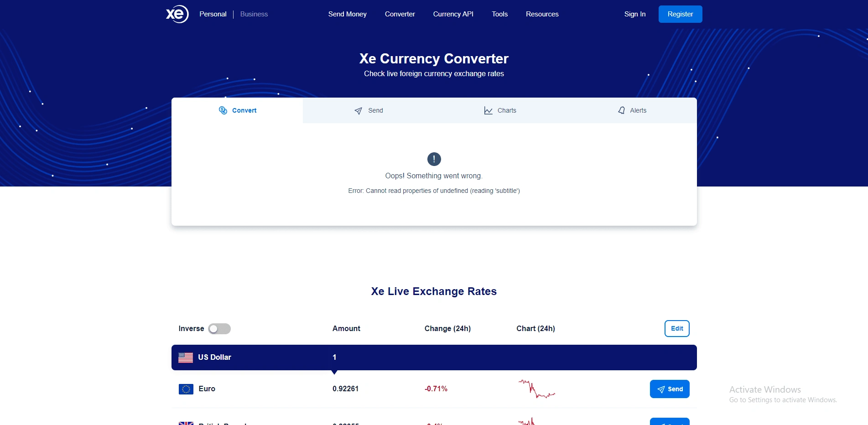This screenshot has height=425, width=868.
Task: Select the Convert tab label
Action: [x=244, y=110]
